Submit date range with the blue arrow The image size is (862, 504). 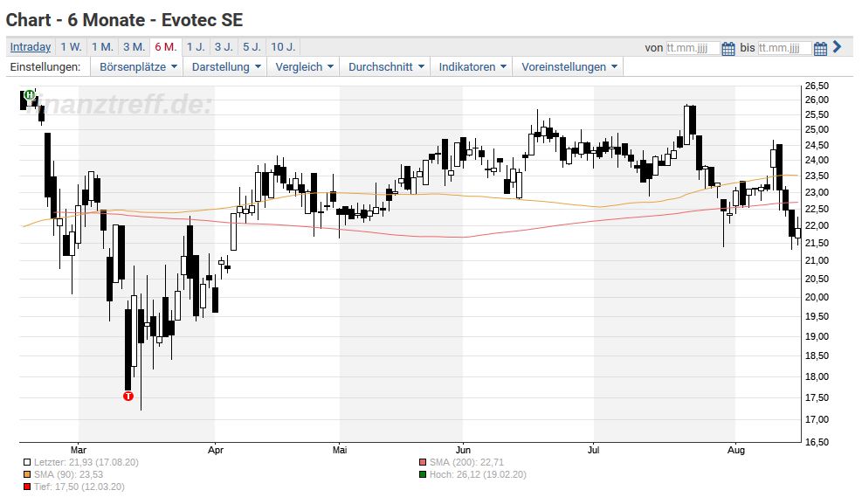838,46
